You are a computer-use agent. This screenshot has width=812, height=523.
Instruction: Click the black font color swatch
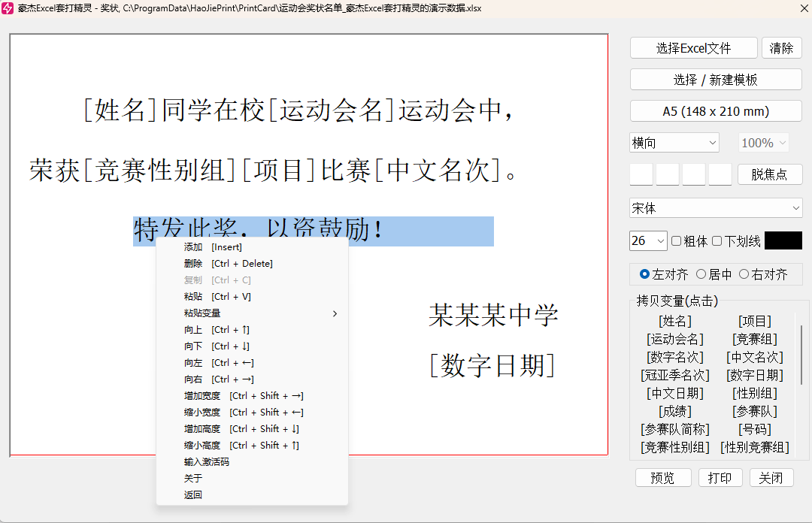tap(784, 240)
